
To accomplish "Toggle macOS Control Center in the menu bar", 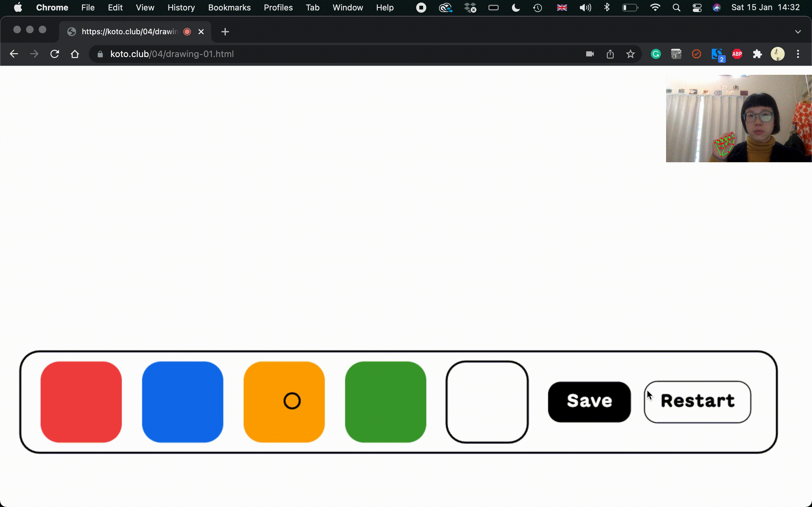I will coord(697,8).
